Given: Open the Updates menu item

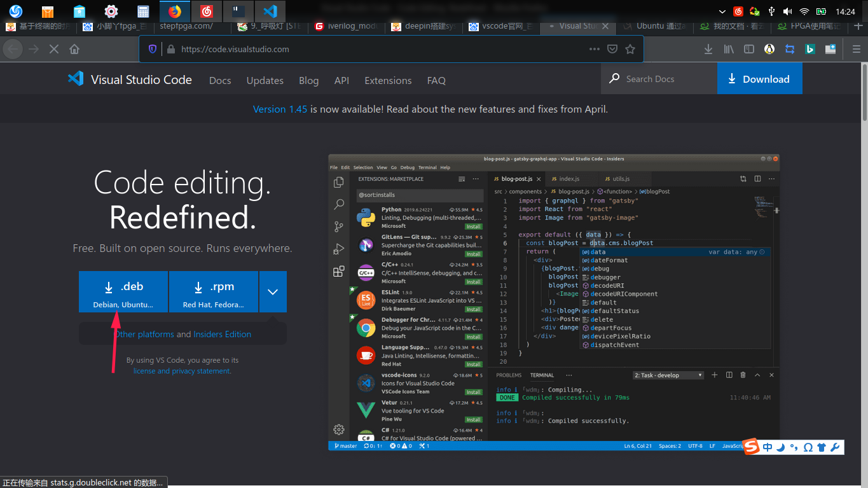Looking at the screenshot, I should point(265,81).
